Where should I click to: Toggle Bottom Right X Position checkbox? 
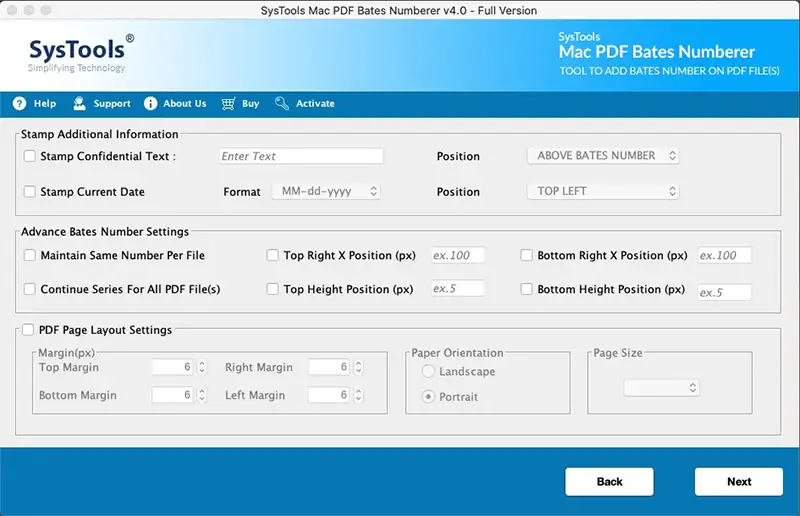coord(526,255)
